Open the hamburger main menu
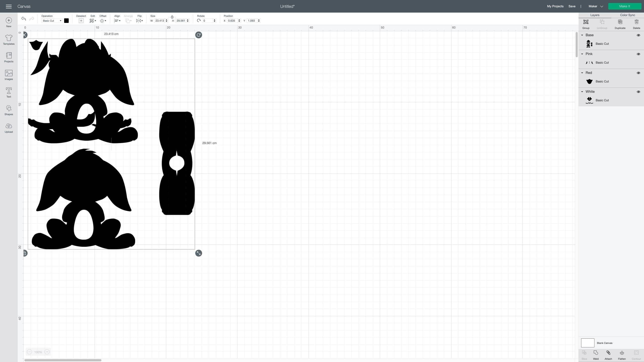Image resolution: width=644 pixels, height=362 pixels. [9, 6]
